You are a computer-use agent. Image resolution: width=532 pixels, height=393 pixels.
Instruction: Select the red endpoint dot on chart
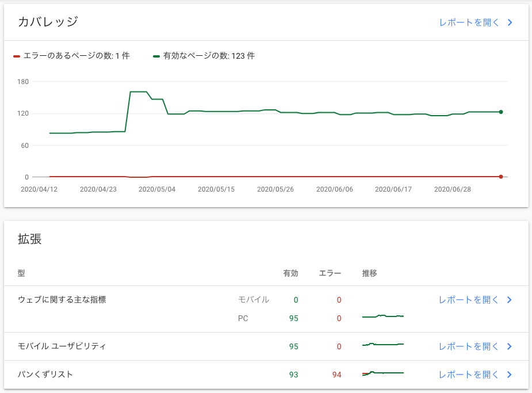501,177
